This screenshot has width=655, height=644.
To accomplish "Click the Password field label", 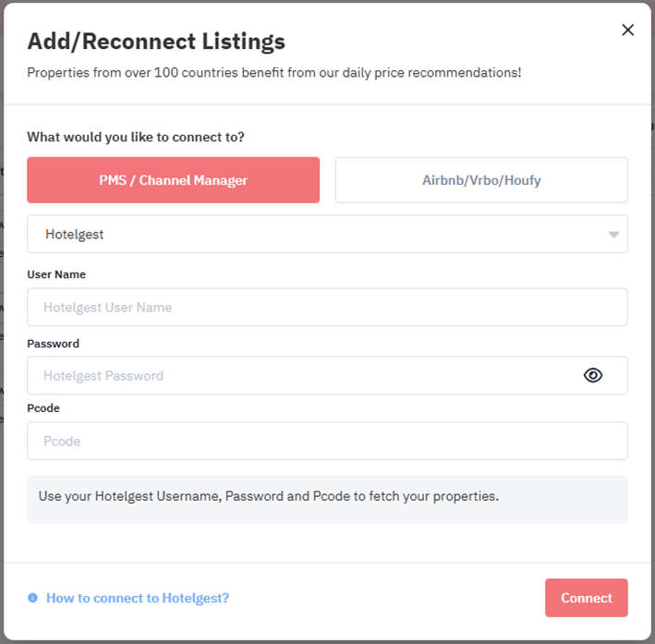I will [53, 344].
